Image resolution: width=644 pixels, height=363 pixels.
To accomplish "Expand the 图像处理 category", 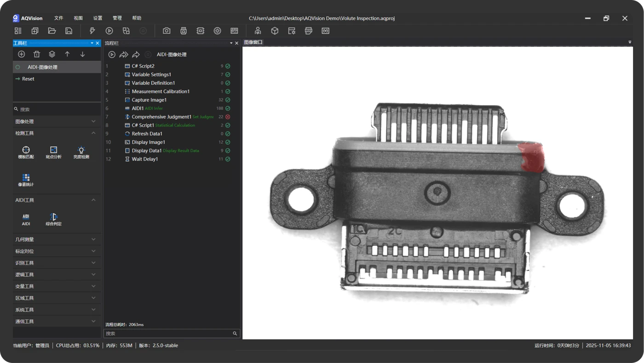I will coord(57,121).
